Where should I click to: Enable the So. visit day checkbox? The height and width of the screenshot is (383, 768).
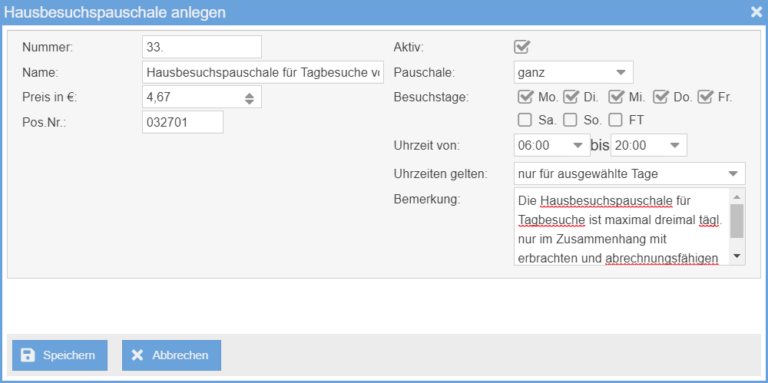point(570,120)
